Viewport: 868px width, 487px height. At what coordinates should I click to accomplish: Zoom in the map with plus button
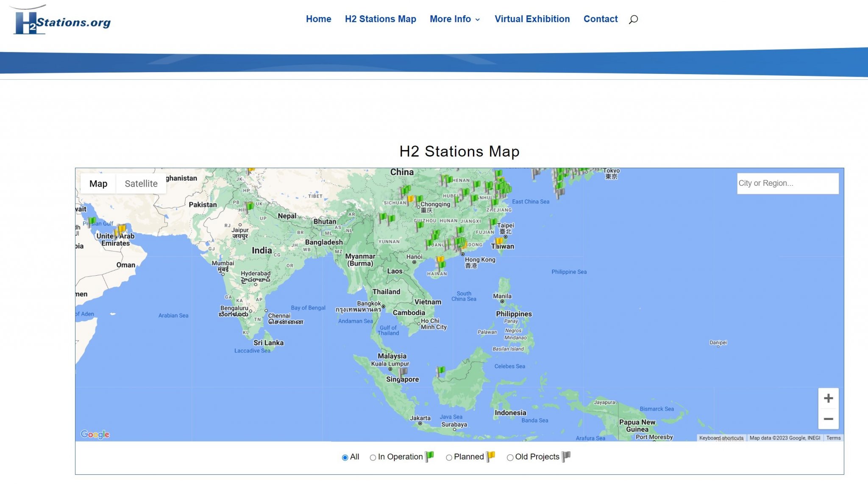tap(828, 398)
